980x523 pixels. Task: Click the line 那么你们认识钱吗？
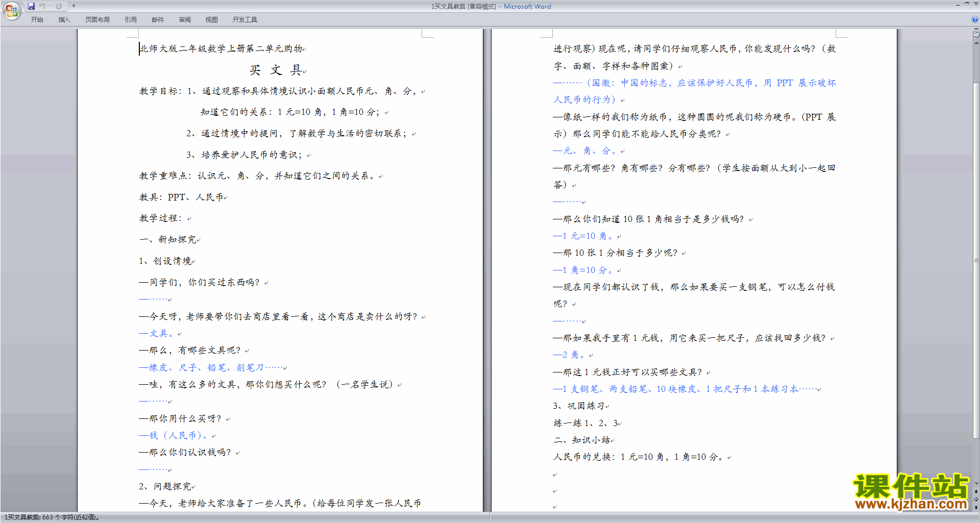tap(185, 452)
